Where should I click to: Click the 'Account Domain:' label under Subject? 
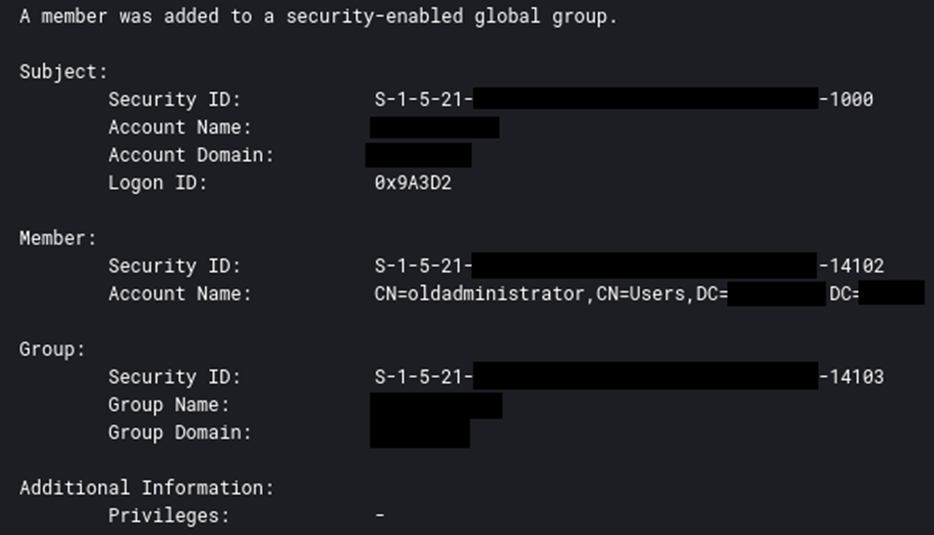tap(191, 155)
